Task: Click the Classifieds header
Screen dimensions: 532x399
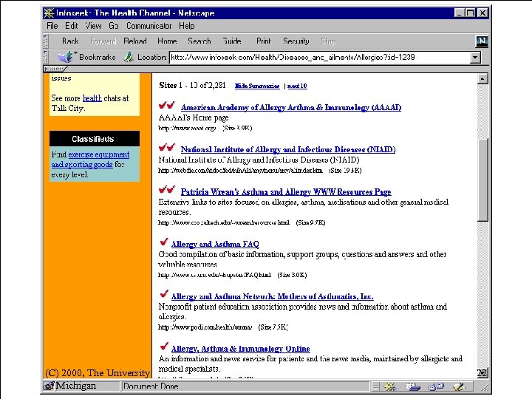Action: coord(95,139)
